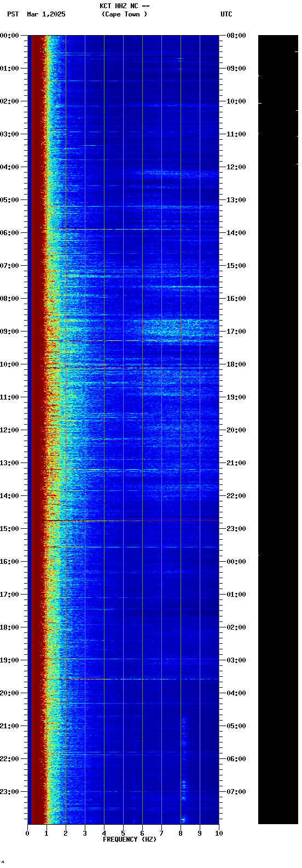The width and height of the screenshot is (302, 868).
Task: Click the UTC time label 12:00
Action: click(x=236, y=167)
